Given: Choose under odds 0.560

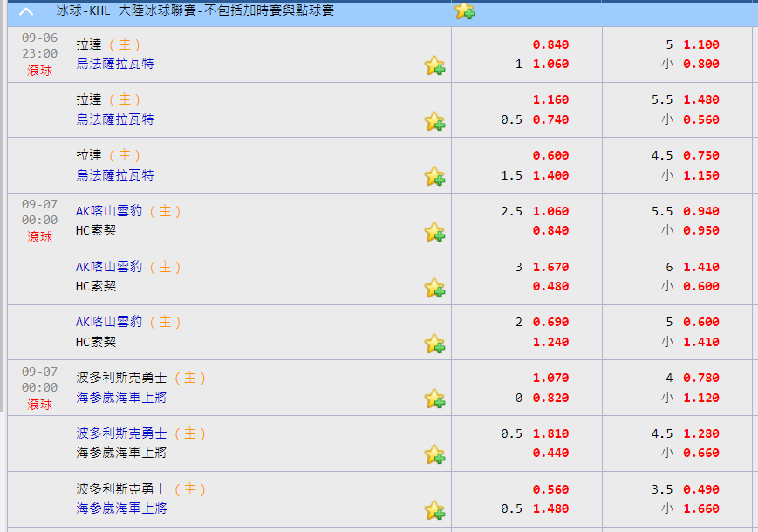Looking at the screenshot, I should 701,119.
